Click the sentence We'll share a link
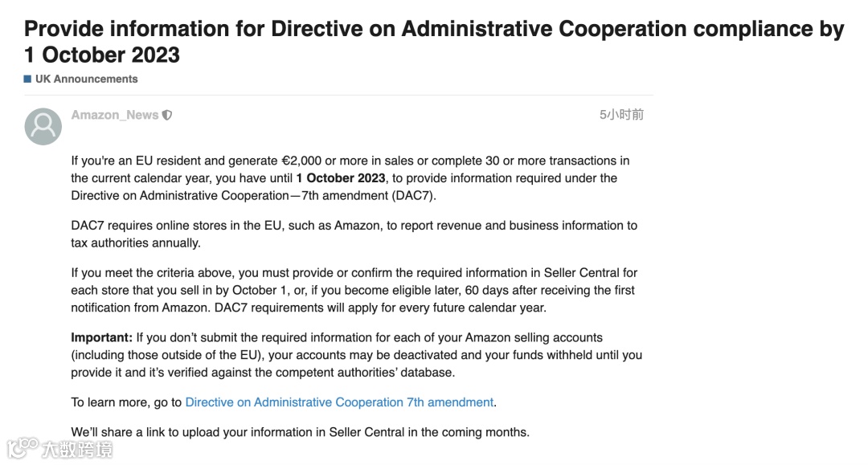 (300, 432)
